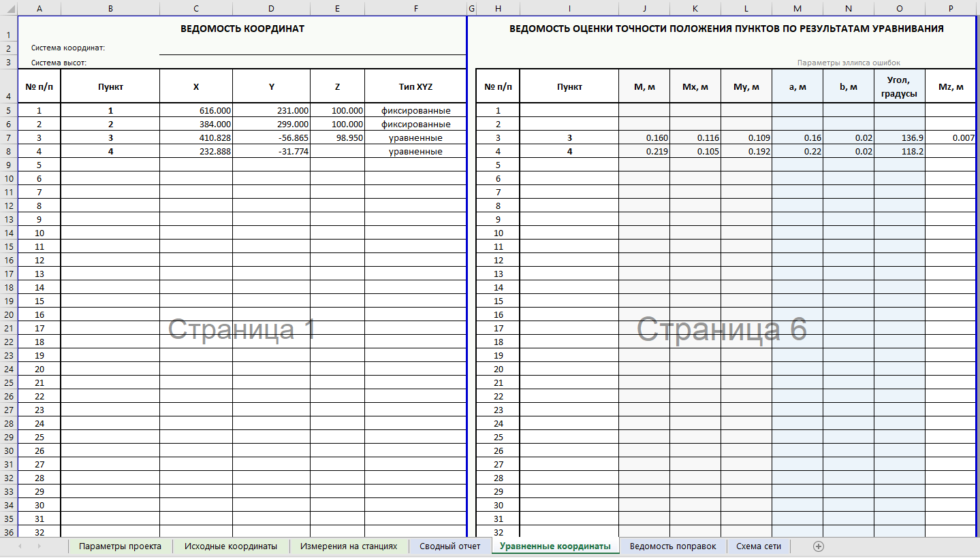Select column M header
The image size is (980, 558).
coord(797,8)
